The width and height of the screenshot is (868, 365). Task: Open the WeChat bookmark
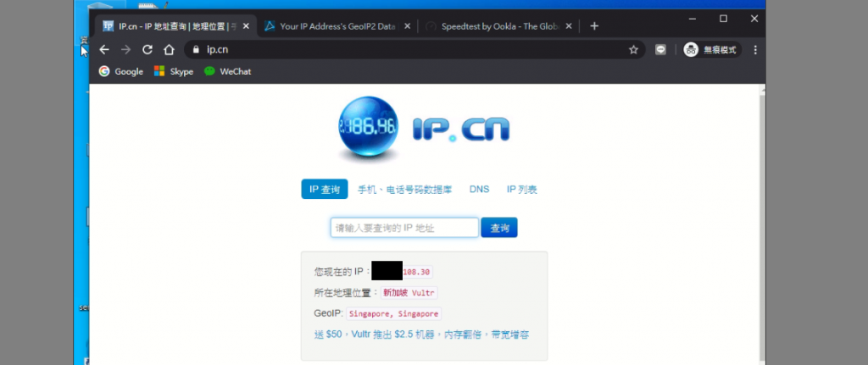pyautogui.click(x=227, y=71)
